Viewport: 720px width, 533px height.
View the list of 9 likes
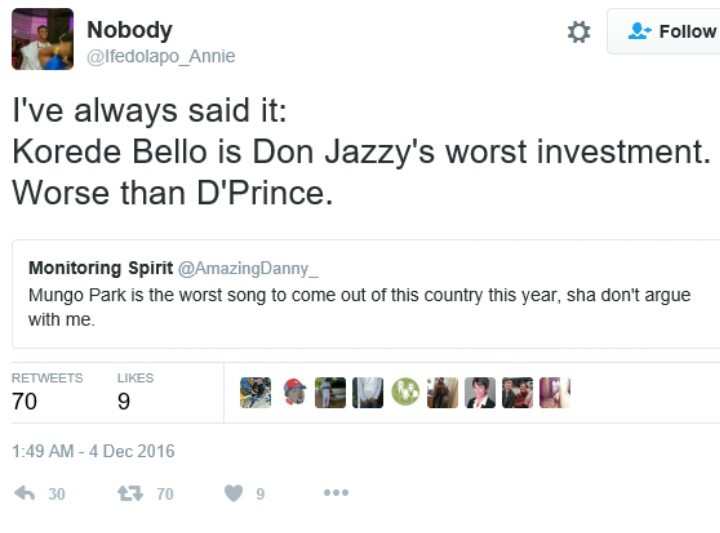click(x=135, y=392)
